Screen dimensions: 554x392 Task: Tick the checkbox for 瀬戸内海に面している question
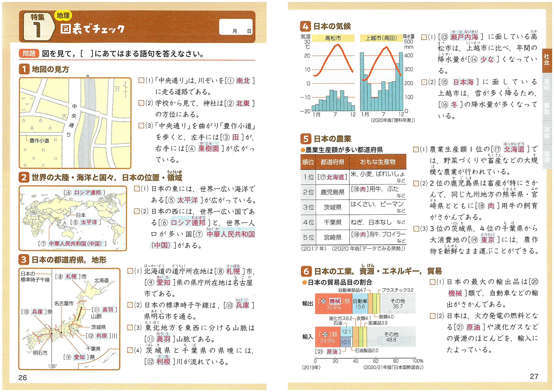424,37
